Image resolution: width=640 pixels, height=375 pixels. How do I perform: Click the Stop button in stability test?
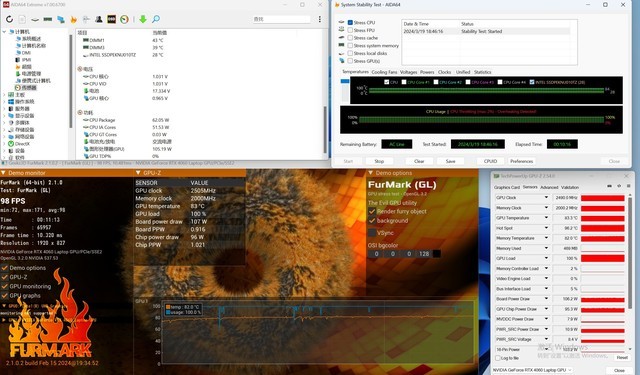coord(379,161)
